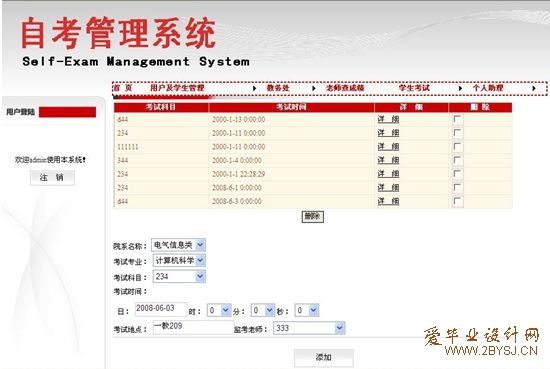The image size is (550, 369).
Task: Open the hour (时) dropdown
Action: point(226,310)
